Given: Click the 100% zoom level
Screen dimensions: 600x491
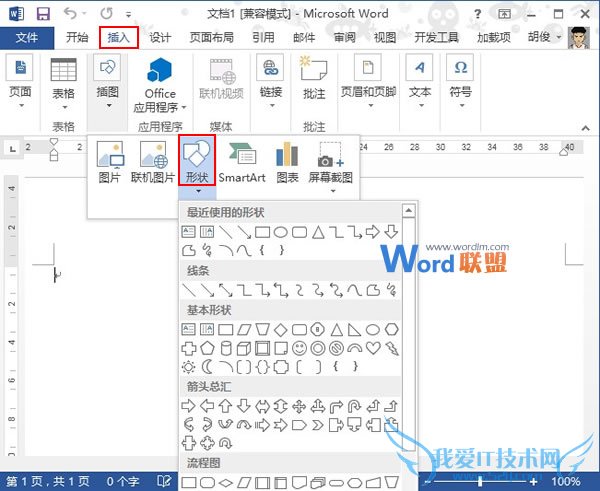Looking at the screenshot, I should pos(566,481).
